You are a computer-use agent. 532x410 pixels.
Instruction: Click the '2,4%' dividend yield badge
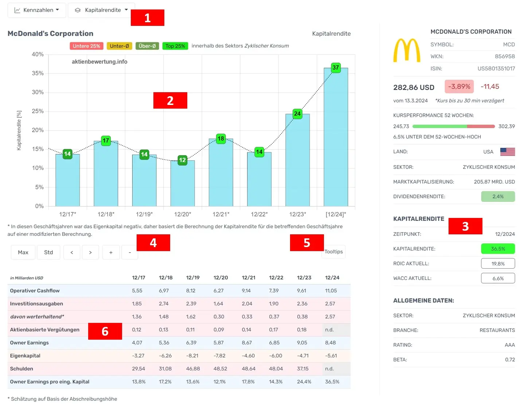click(498, 196)
